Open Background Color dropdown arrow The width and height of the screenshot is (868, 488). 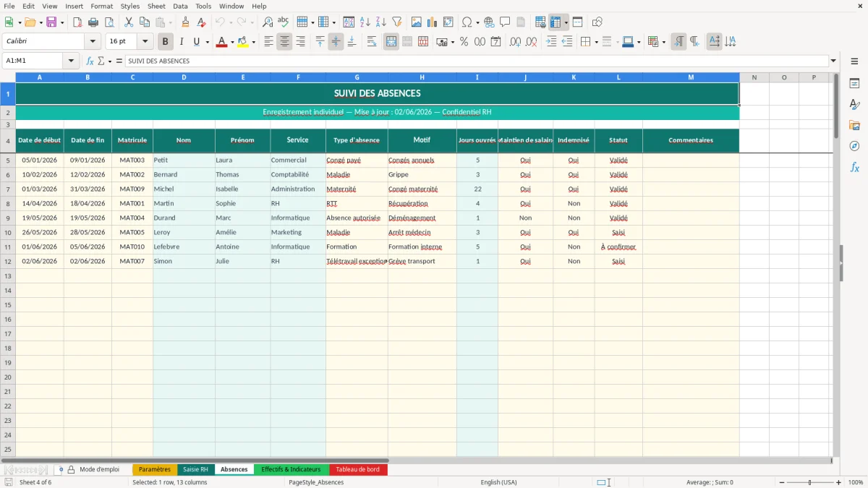click(x=253, y=42)
